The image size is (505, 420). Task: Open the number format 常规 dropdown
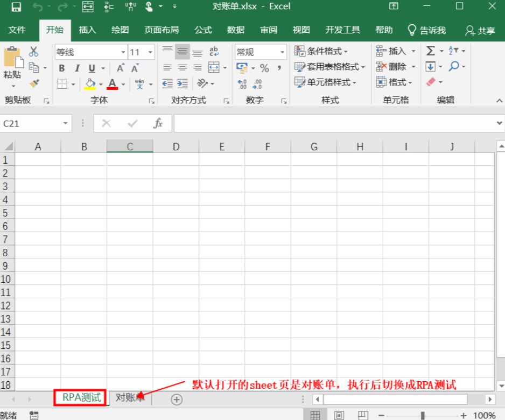(x=282, y=52)
